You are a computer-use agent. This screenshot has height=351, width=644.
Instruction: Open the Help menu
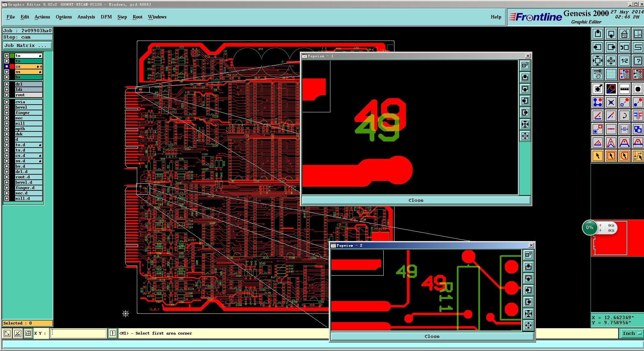496,17
